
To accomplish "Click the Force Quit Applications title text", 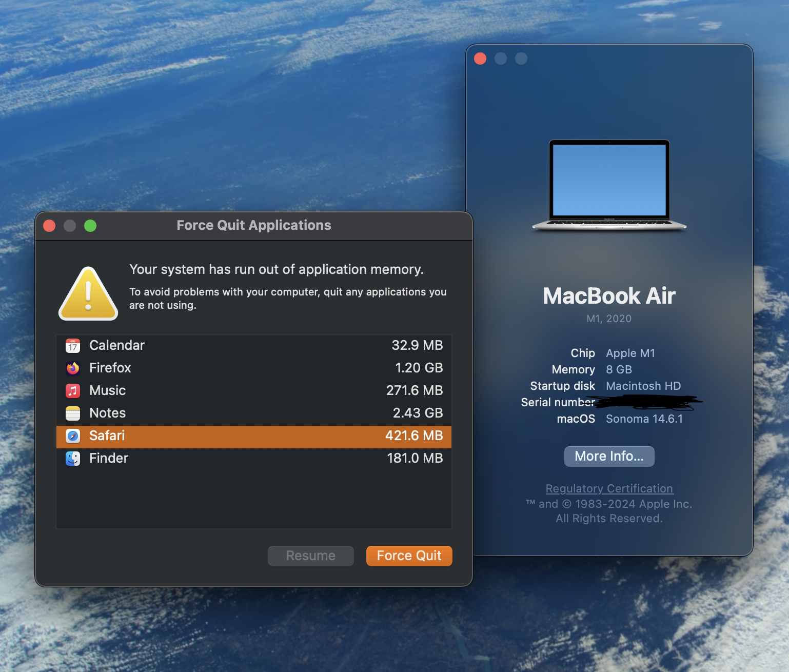I will tap(254, 225).
